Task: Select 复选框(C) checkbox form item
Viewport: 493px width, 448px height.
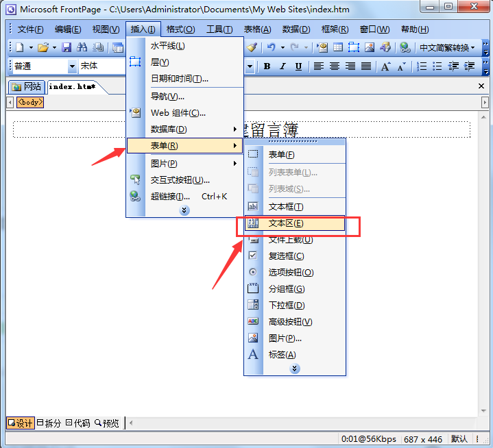Action: 295,256
